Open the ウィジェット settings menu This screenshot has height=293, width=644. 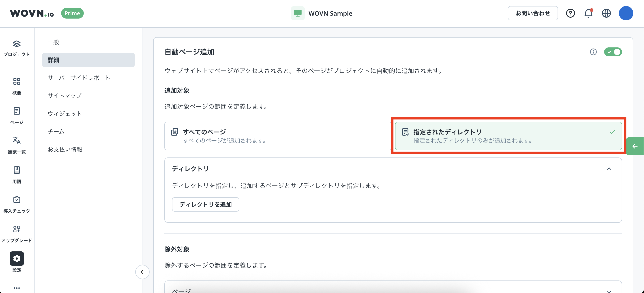65,114
